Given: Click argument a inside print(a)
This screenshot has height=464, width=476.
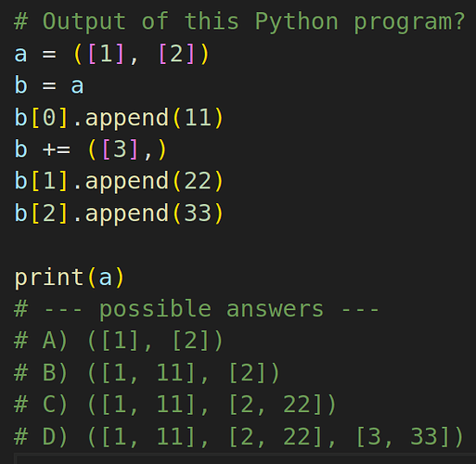Looking at the screenshot, I should (106, 277).
